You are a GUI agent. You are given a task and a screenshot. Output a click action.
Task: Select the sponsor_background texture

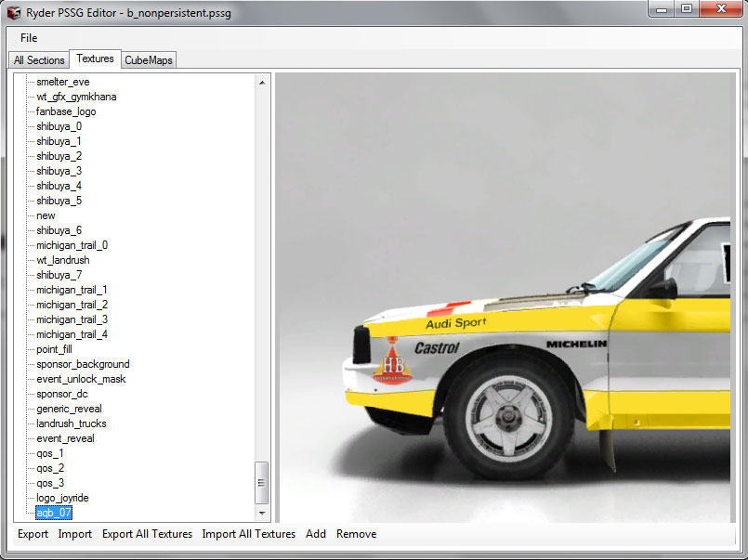pos(83,364)
